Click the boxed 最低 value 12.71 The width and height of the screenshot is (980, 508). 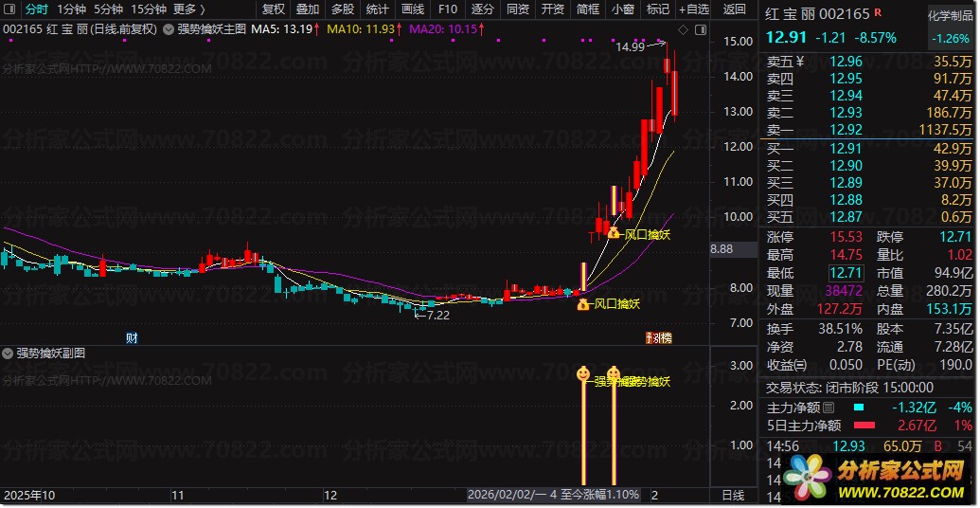click(x=846, y=273)
